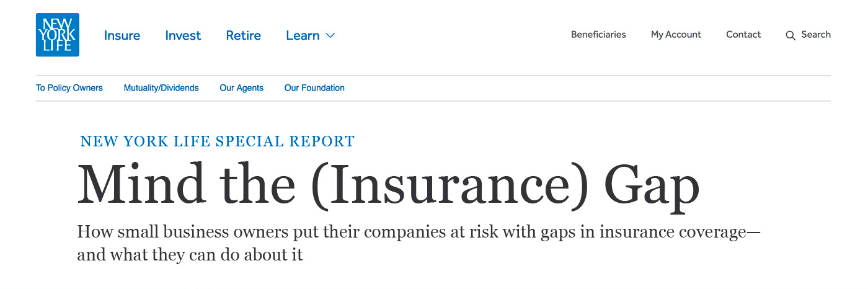Open the Insure section
The image size is (868, 289).
pos(122,35)
